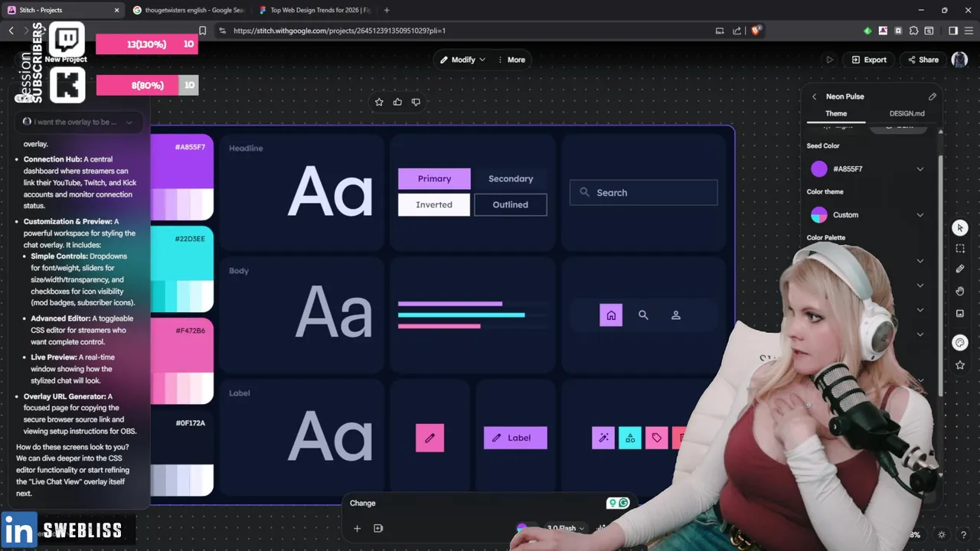Click the play preview icon
This screenshot has width=980, height=551.
pyautogui.click(x=829, y=60)
